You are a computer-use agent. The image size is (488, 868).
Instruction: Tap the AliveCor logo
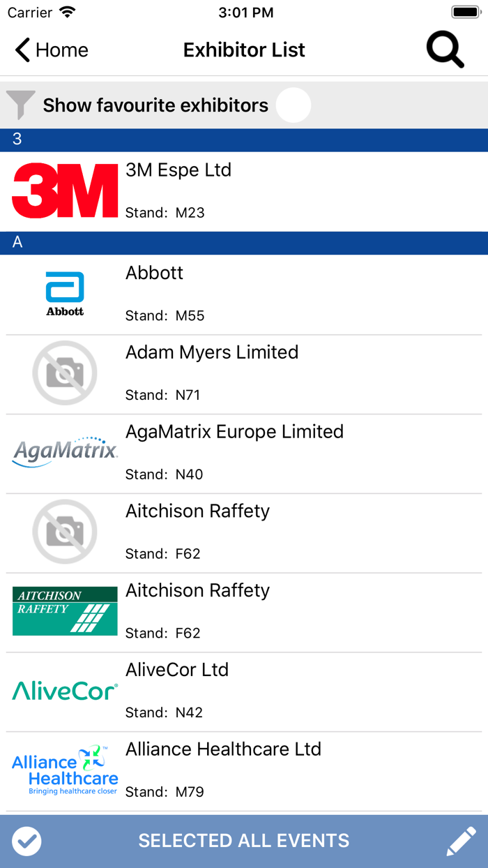coord(65,691)
